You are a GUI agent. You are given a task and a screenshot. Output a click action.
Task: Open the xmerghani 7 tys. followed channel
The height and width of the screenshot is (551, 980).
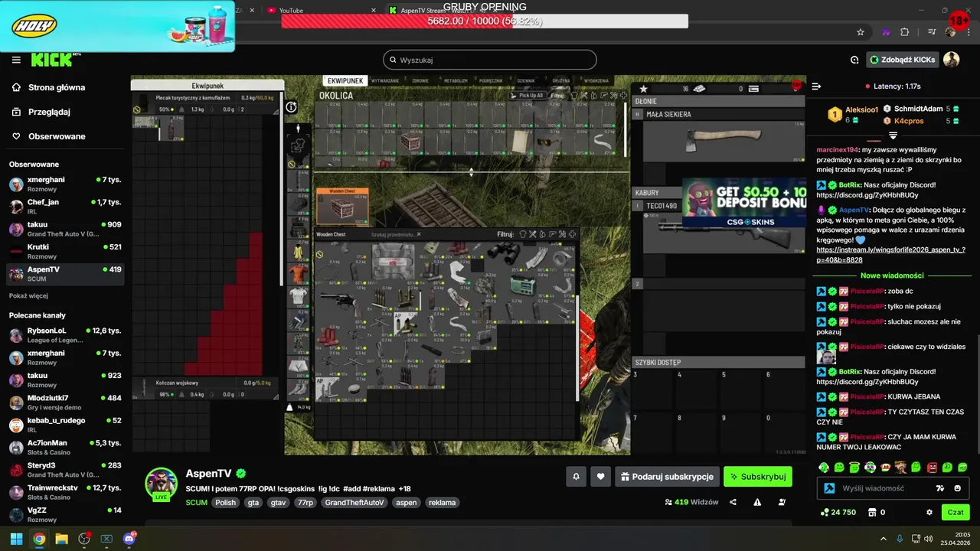click(66, 184)
